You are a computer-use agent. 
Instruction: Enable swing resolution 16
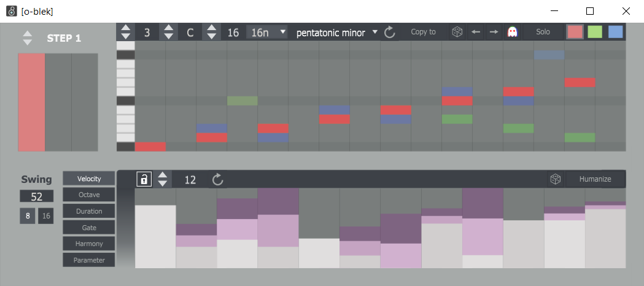(46, 215)
